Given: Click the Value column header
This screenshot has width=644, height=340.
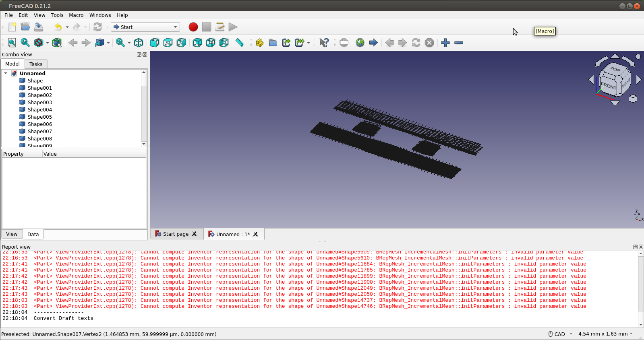Looking at the screenshot, I should coord(94,154).
